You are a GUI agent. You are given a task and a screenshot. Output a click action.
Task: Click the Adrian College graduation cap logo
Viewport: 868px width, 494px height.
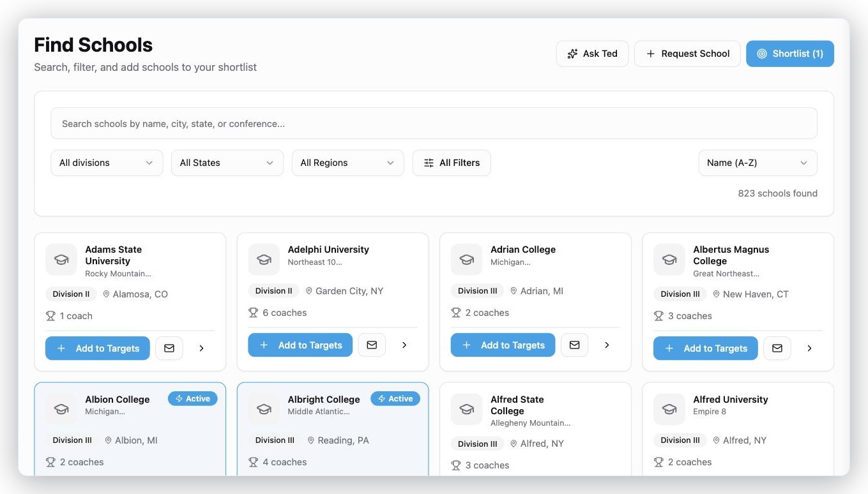click(466, 260)
